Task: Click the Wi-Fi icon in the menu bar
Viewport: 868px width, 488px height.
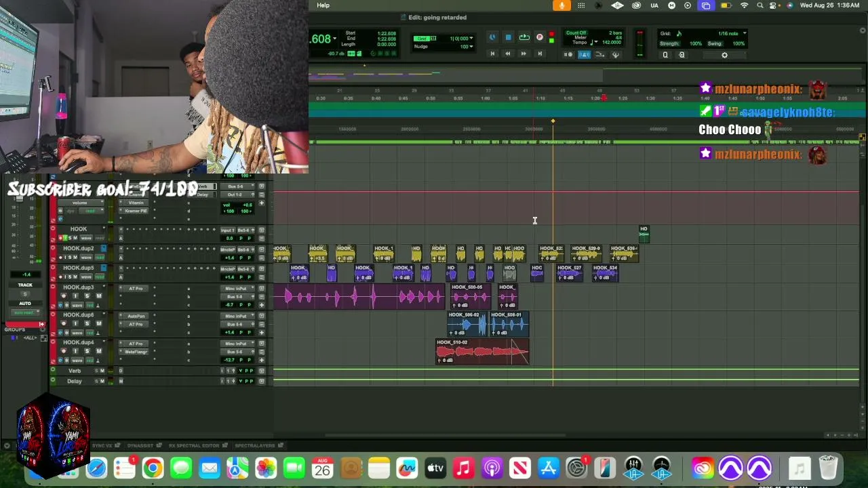Action: point(744,5)
